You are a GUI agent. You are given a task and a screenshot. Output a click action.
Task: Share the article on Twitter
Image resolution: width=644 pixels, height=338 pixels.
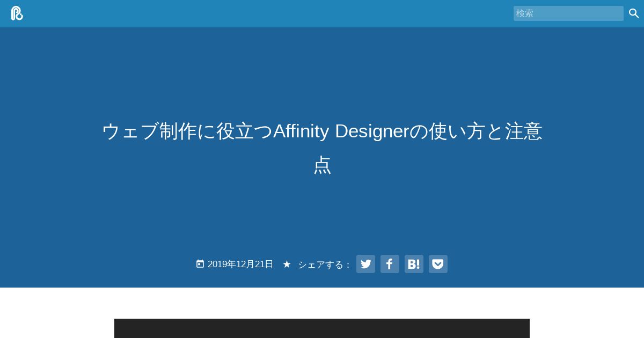[x=365, y=264]
